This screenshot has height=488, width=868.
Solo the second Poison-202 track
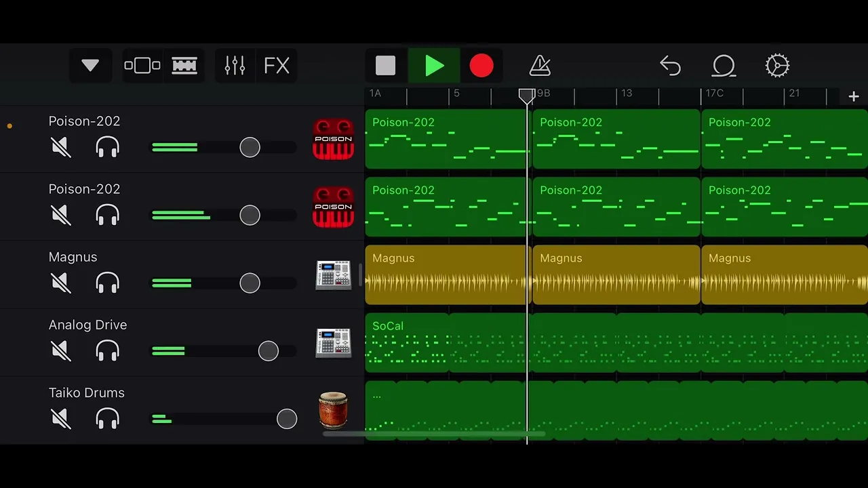[108, 215]
